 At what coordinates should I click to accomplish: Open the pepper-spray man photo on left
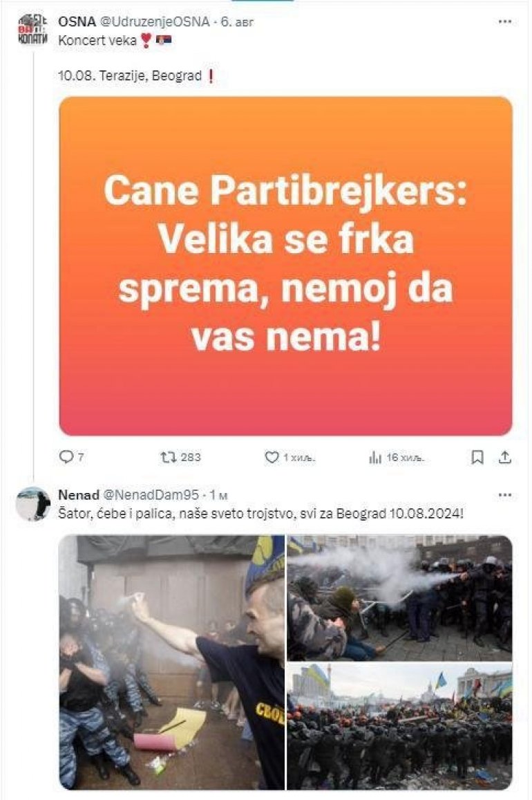(172, 662)
